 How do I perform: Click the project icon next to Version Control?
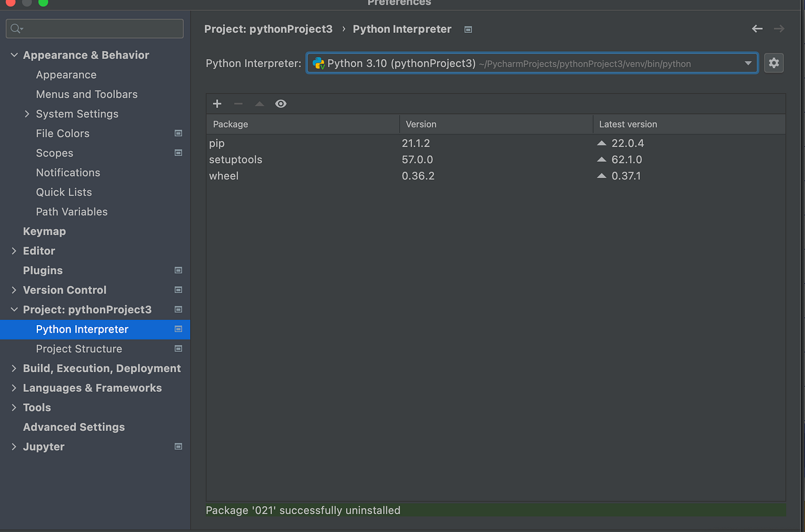click(178, 290)
